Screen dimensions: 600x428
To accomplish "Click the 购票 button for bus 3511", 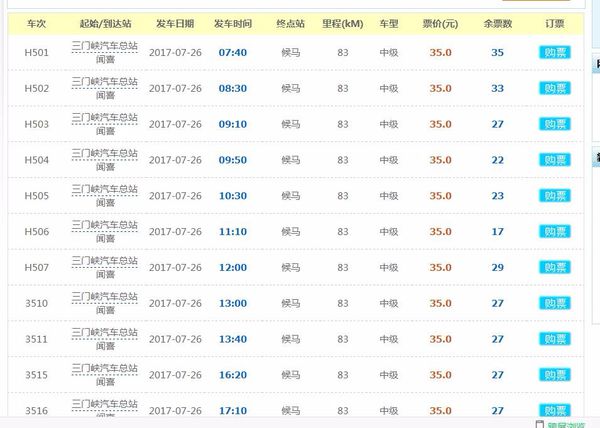I will [x=555, y=340].
